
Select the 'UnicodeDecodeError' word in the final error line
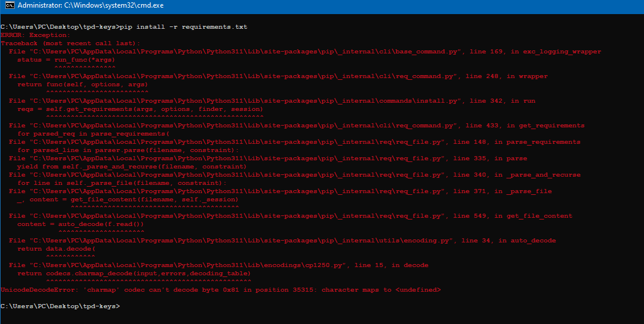[38, 289]
